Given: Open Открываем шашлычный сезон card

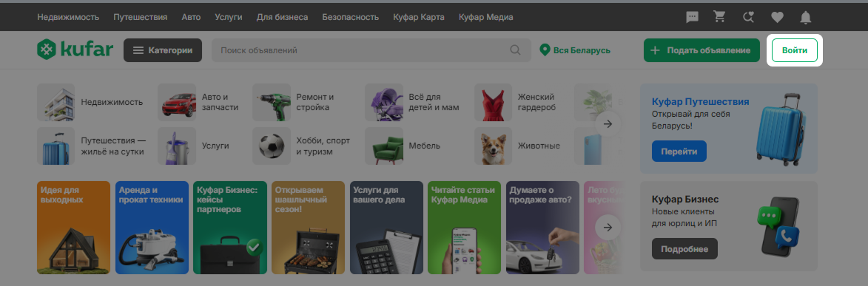Looking at the screenshot, I should pyautogui.click(x=309, y=228).
